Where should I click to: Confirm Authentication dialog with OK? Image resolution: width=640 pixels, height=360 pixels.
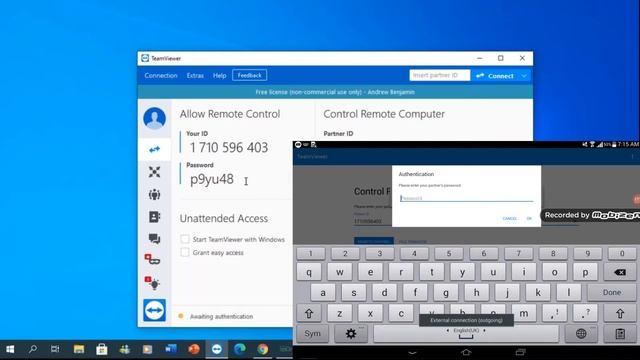[529, 219]
